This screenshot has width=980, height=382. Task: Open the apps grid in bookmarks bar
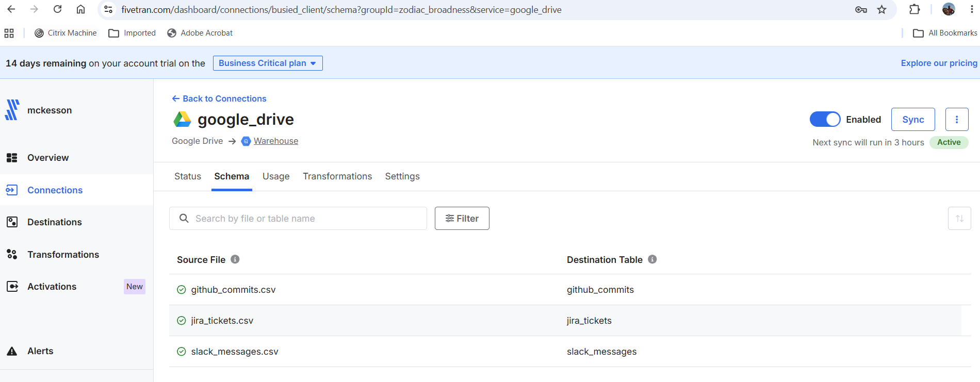9,33
